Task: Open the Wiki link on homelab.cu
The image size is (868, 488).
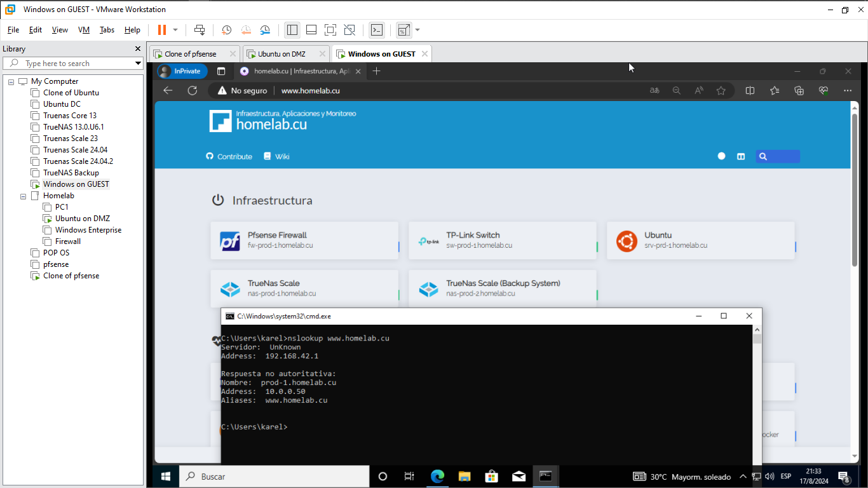Action: (276, 156)
